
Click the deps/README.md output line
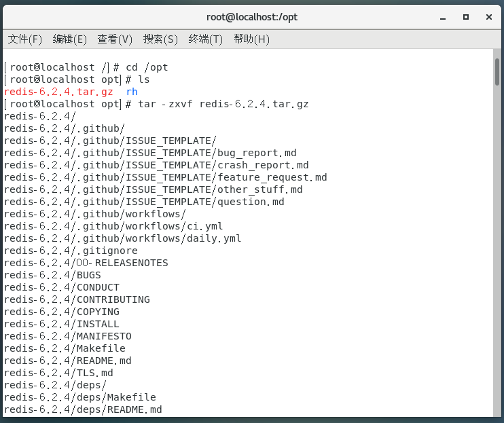[x=83, y=409]
